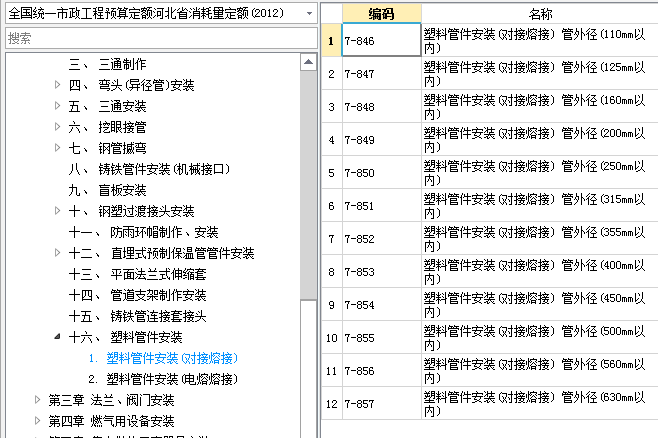
Task: Select code cell 7-846
Action: point(381,40)
